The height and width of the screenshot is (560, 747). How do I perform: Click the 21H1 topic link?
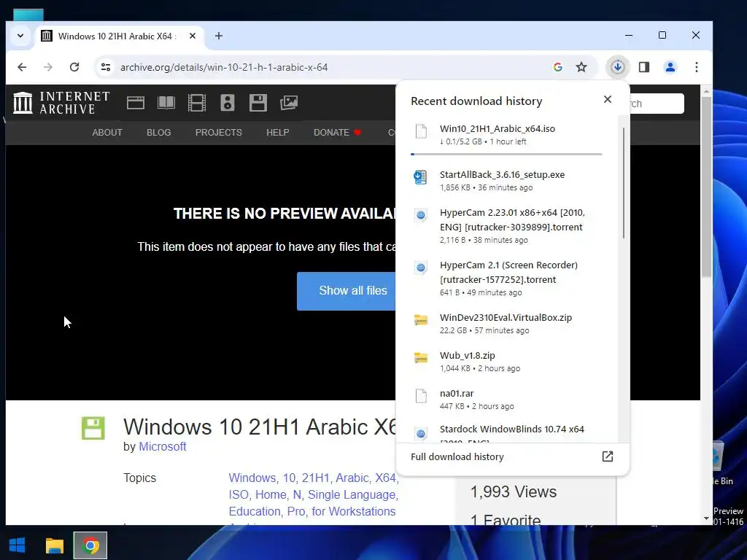click(316, 478)
